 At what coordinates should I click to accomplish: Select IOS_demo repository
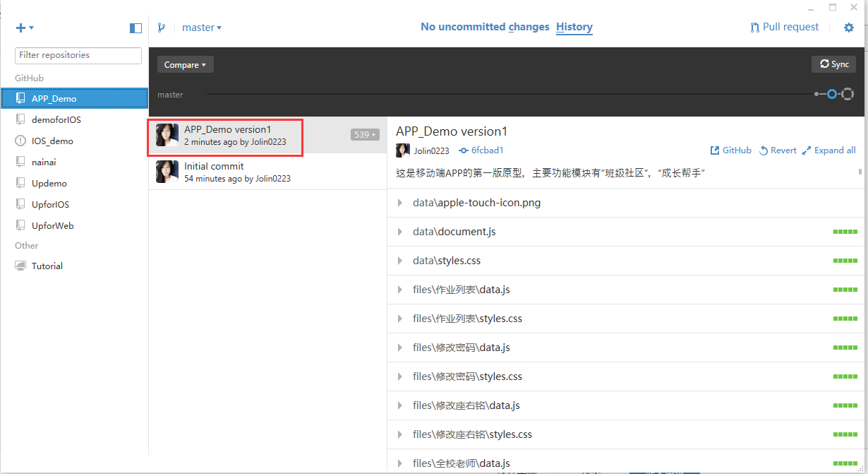75,141
